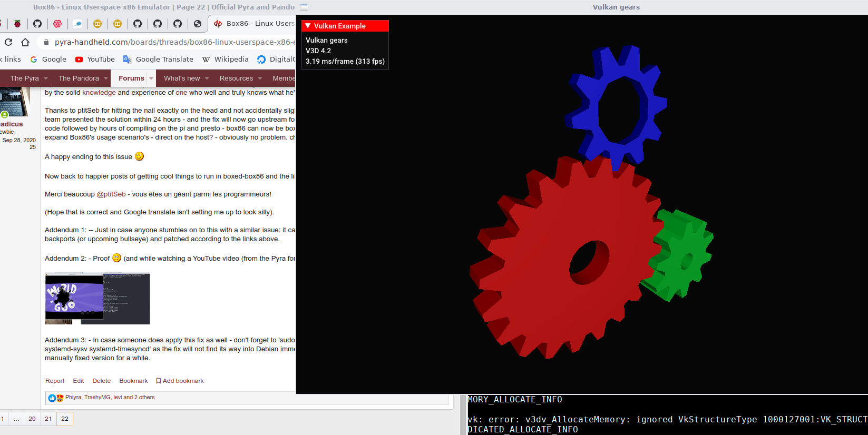This screenshot has height=435, width=868.
Task: Collapse the Vulkan Example overlay triangle
Action: pos(308,26)
